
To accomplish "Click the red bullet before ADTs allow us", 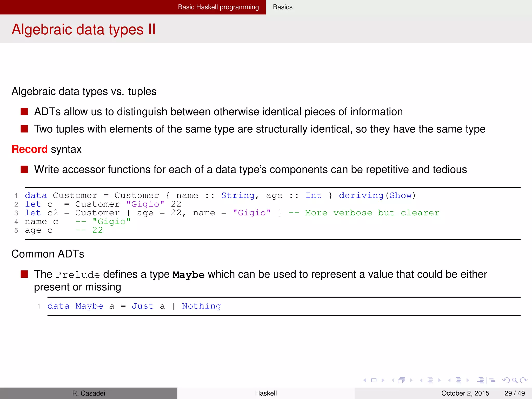I will click(24, 112).
